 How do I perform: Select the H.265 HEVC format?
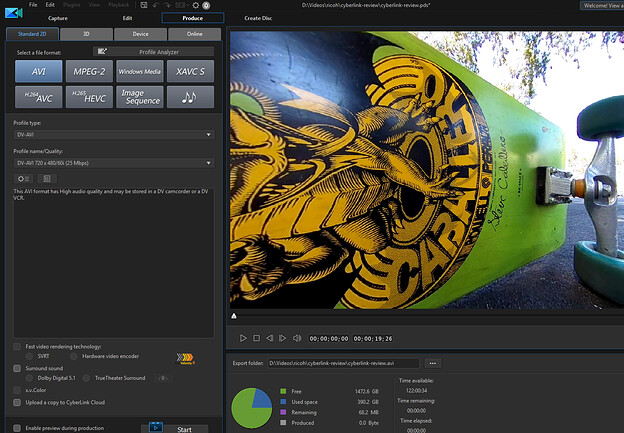(x=89, y=97)
